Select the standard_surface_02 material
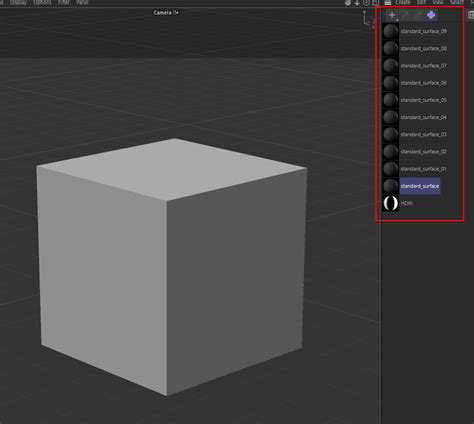Screen dimensions: 474x424 (424, 152)
